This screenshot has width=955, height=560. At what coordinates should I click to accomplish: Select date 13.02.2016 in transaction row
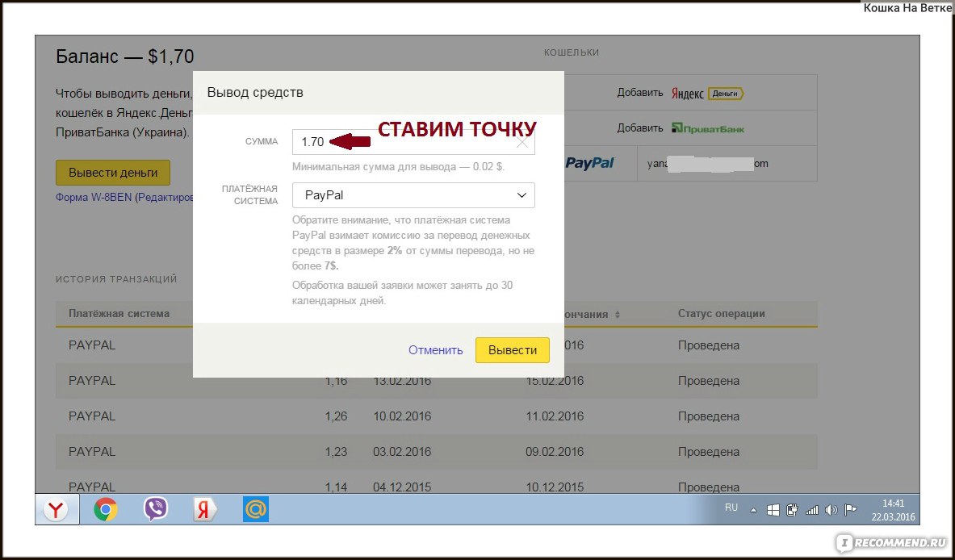coord(402,381)
